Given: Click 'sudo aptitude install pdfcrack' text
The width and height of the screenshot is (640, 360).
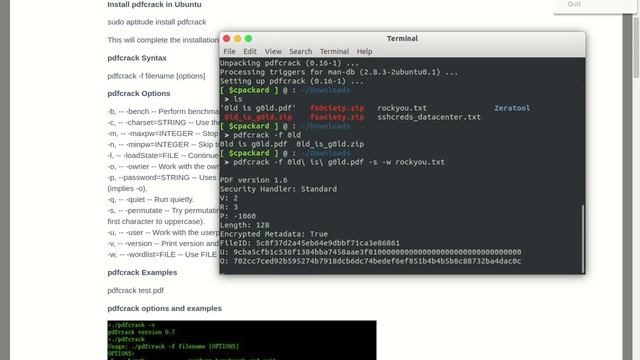Looking at the screenshot, I should pos(157,22).
